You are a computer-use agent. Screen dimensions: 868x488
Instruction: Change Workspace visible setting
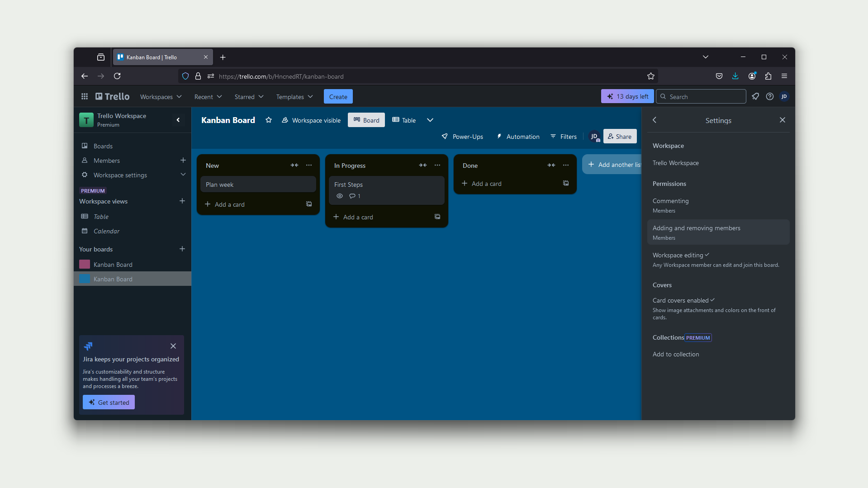point(311,120)
